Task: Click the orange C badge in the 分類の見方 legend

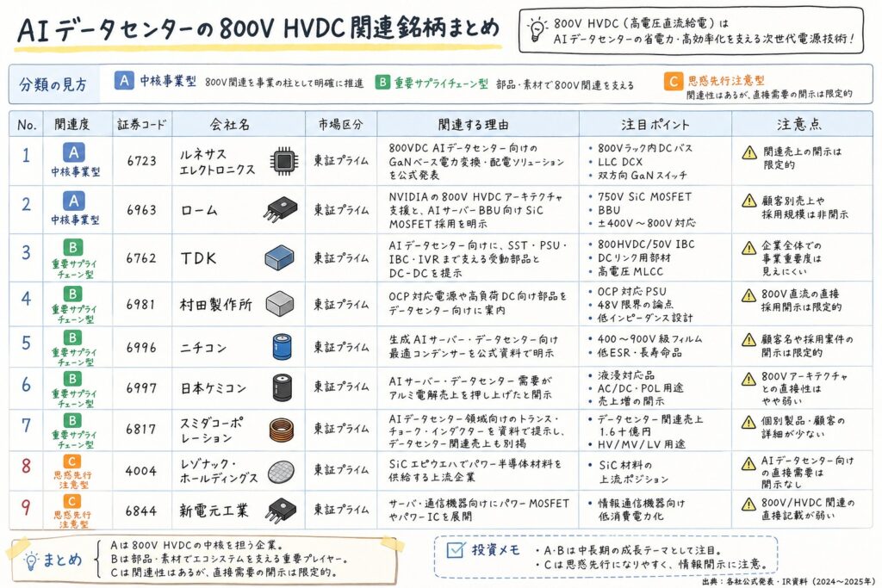Action: point(674,82)
